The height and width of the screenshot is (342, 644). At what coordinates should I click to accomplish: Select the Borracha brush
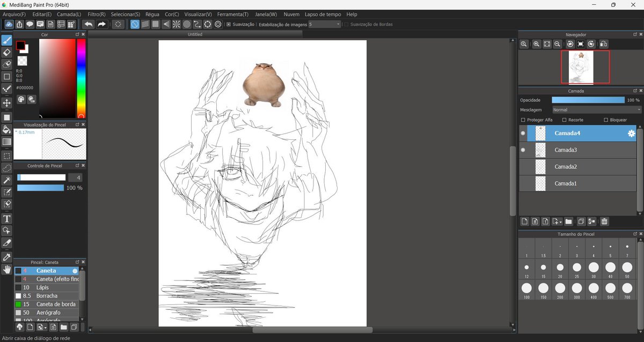(x=47, y=296)
